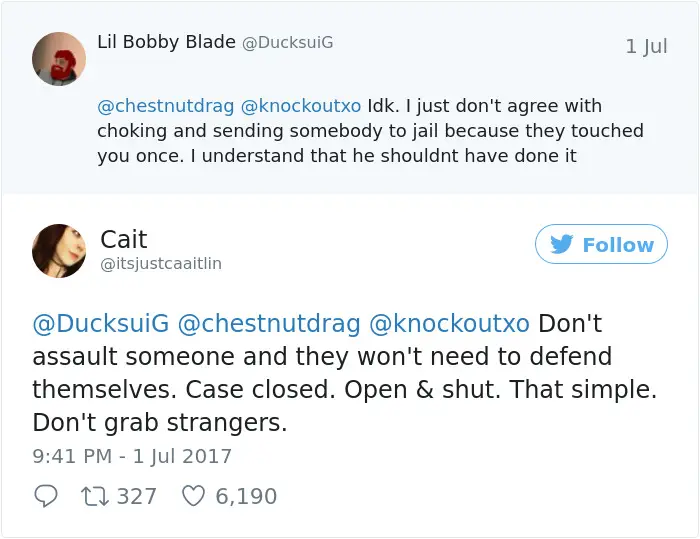Click the @DucksuiG handle beside Lil Bobby Blade

pyautogui.click(x=288, y=42)
